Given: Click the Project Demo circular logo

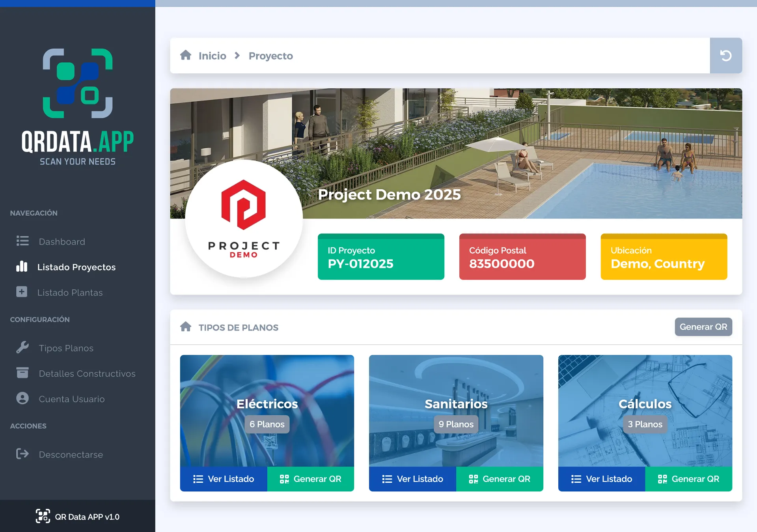Looking at the screenshot, I should click(244, 219).
